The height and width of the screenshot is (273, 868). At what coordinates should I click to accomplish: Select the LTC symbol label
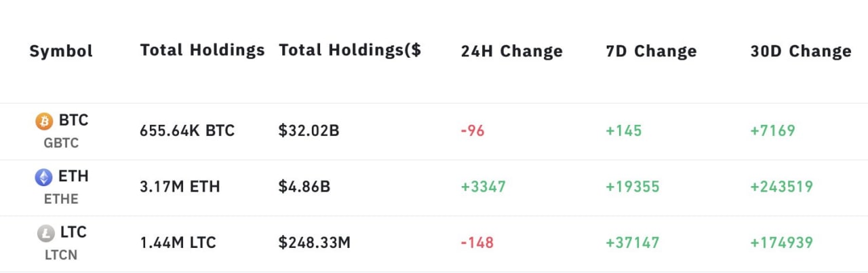point(73,233)
